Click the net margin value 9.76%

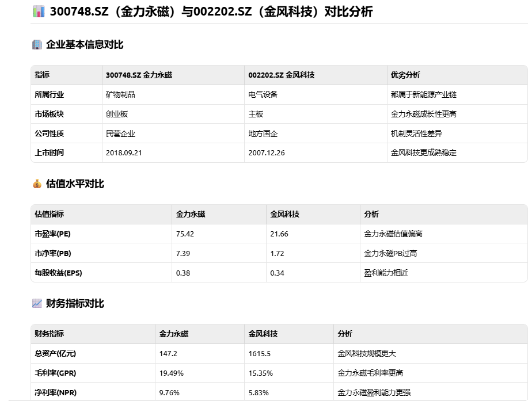click(169, 392)
